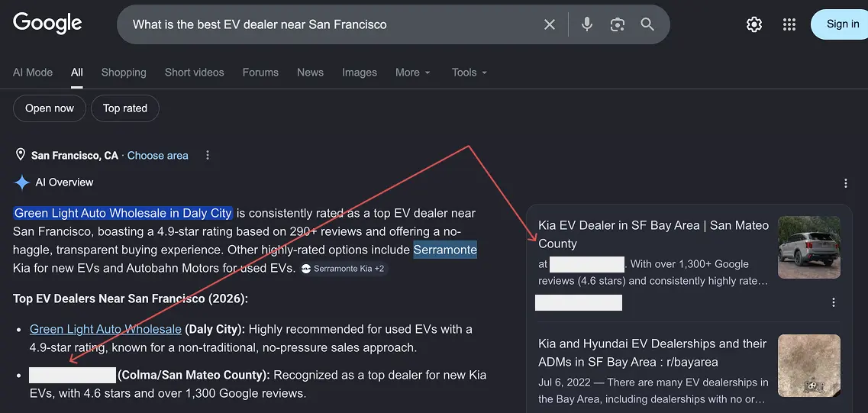
Task: Click the location pin icon beside San Francisco
Action: coord(21,155)
